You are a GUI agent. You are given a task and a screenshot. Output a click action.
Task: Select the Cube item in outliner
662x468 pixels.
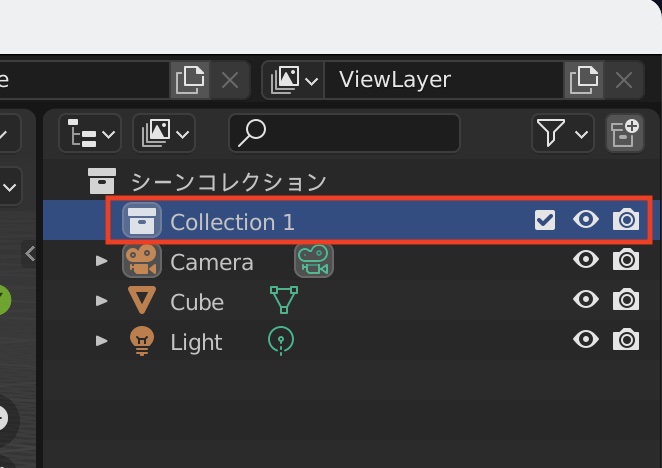(197, 302)
